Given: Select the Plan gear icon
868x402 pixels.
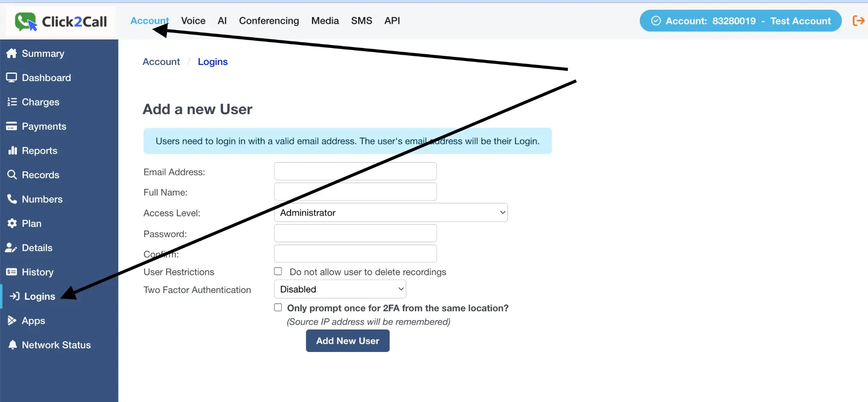Looking at the screenshot, I should tap(12, 223).
